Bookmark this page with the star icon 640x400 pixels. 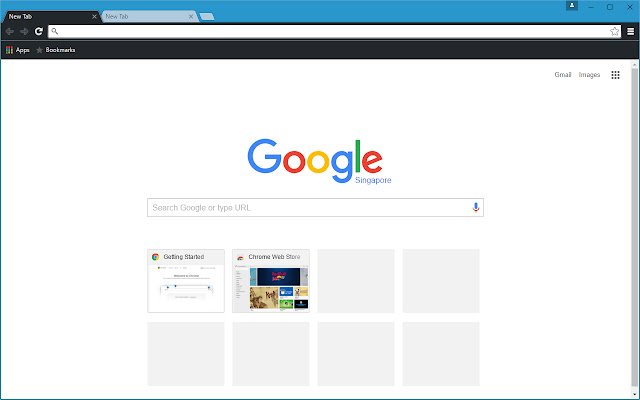pyautogui.click(x=614, y=31)
